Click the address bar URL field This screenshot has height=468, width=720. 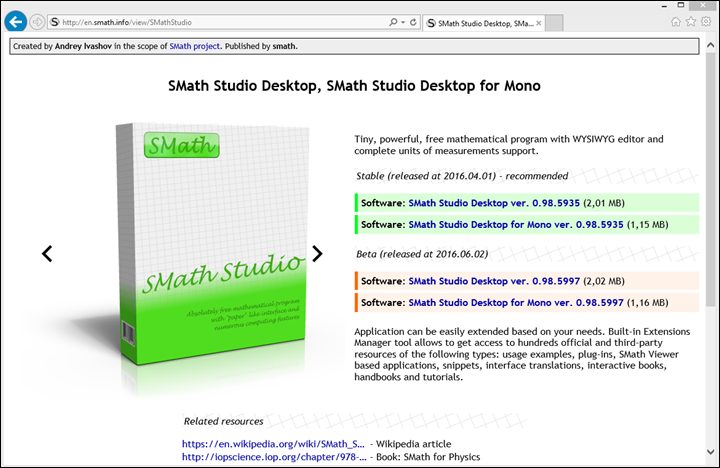(220, 21)
